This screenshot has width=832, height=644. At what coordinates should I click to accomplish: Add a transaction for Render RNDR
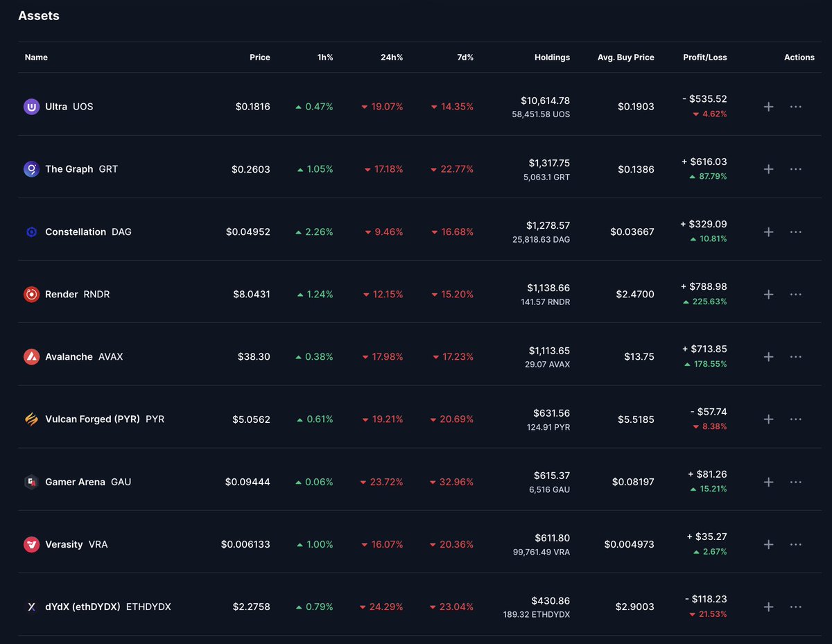tap(768, 294)
